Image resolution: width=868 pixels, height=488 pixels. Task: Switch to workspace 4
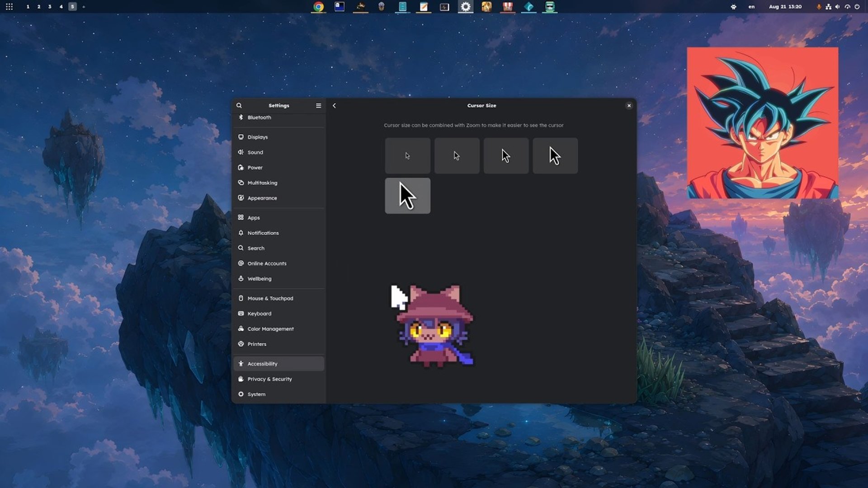[61, 7]
